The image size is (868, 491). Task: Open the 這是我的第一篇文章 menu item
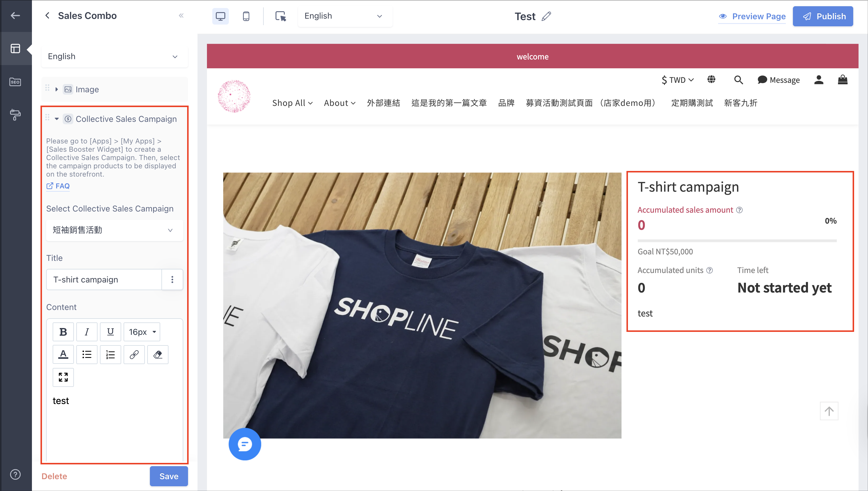coord(449,103)
